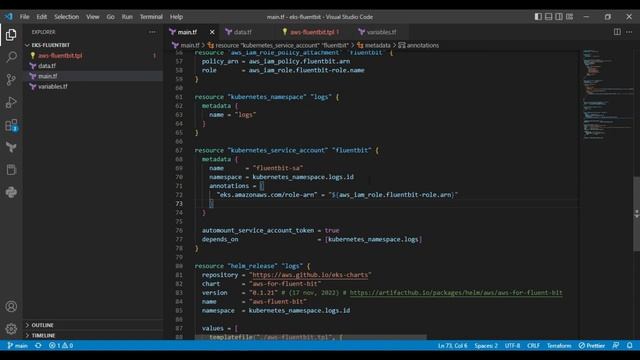Customize layout icon in title bar
The height and width of the screenshot is (360, 640).
click(x=569, y=17)
